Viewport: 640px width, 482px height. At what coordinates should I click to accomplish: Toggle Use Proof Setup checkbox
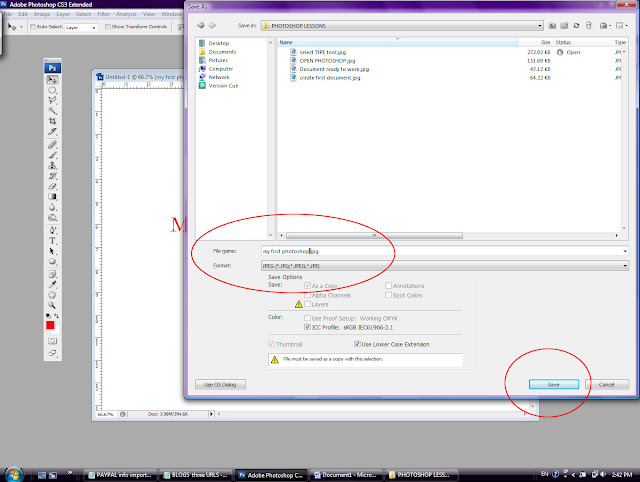307,318
